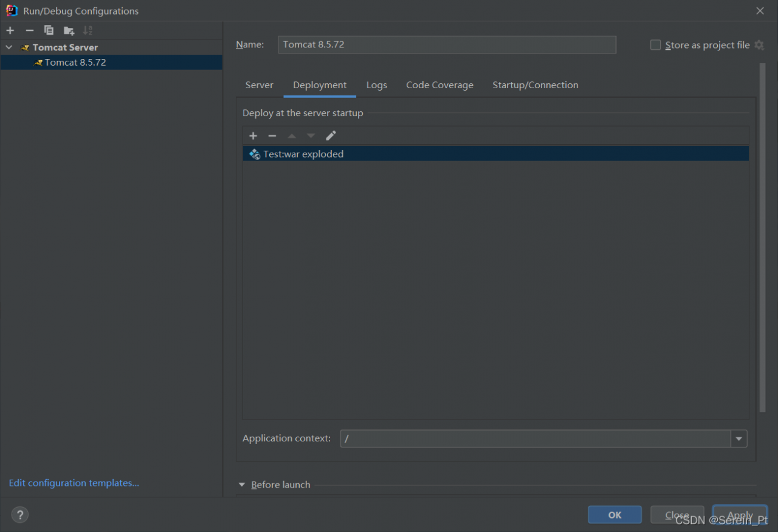Click the vertical scrollbar on the right

[763, 237]
